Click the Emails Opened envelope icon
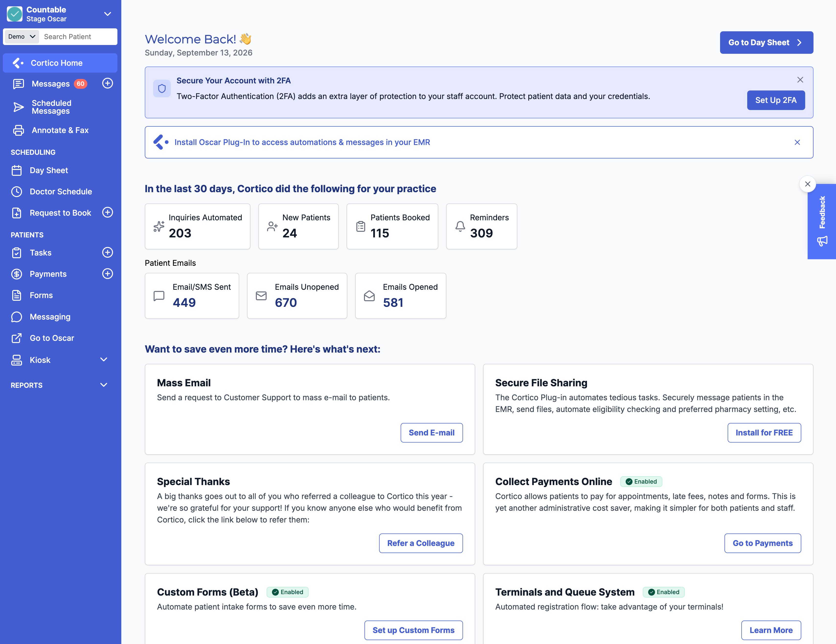836x644 pixels. [x=369, y=296]
